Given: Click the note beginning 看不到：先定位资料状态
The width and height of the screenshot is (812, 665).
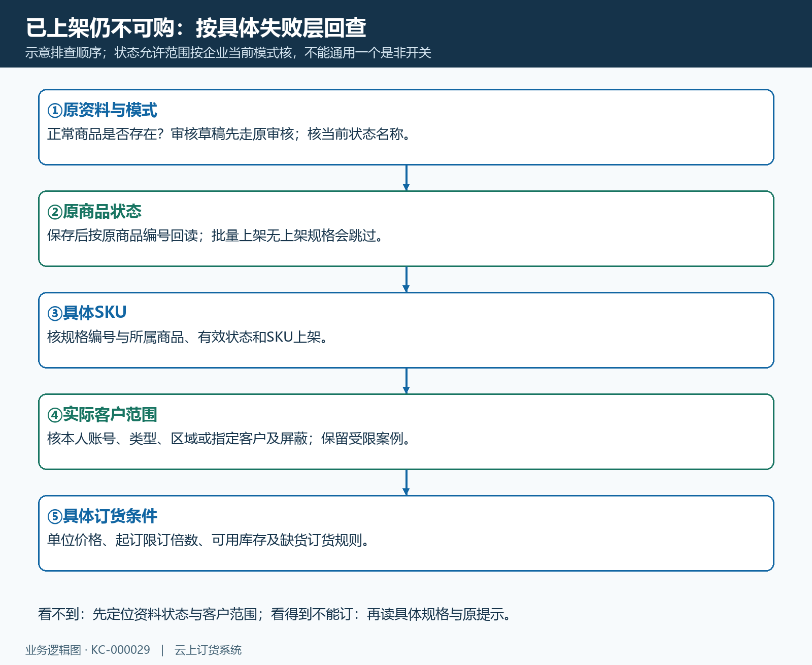Looking at the screenshot, I should 274,614.
